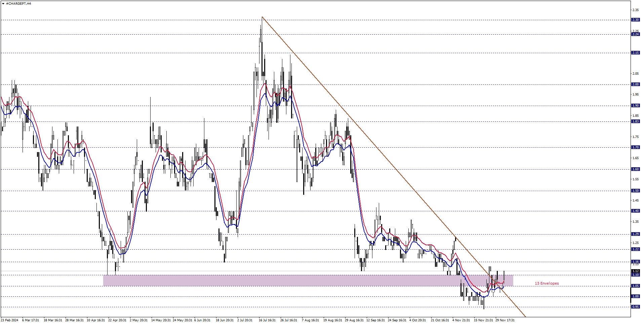Click the '4 Oct 20:31' time label

[x=417, y=320]
